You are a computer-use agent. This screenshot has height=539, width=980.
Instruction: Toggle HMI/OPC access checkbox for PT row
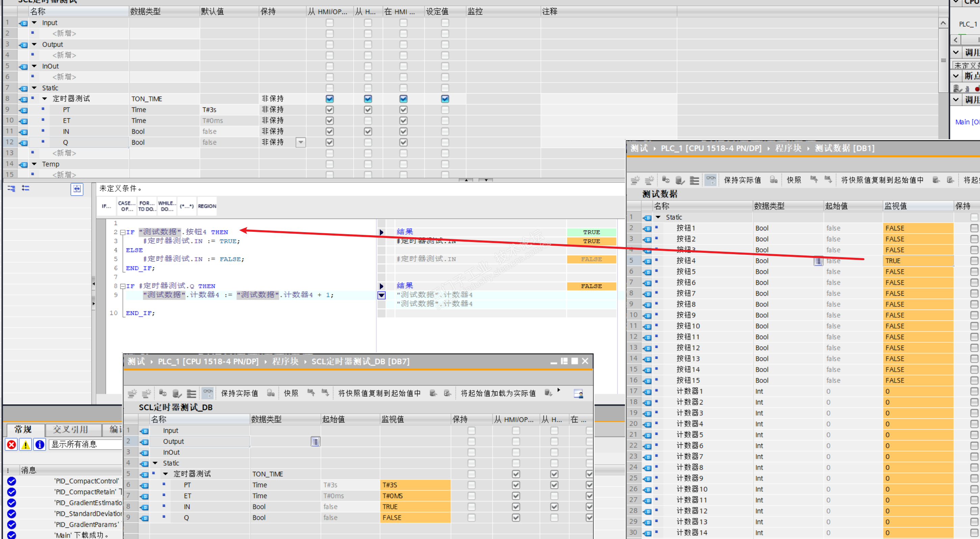329,109
